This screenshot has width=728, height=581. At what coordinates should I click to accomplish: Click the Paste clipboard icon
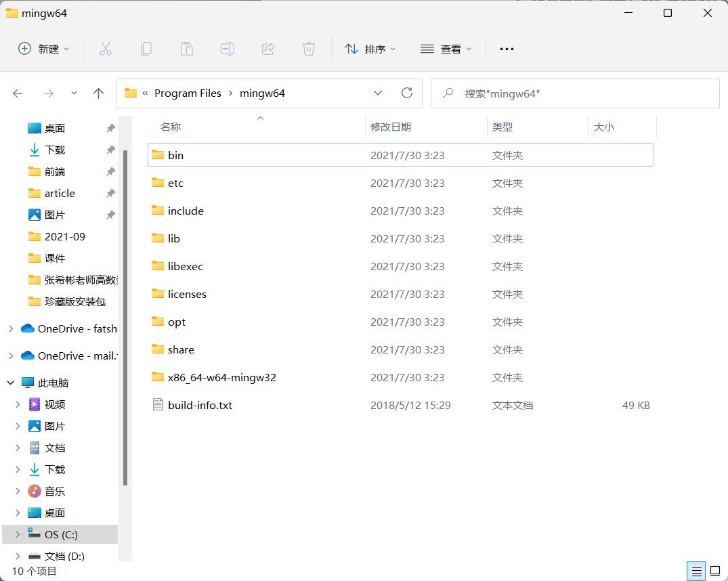point(187,49)
